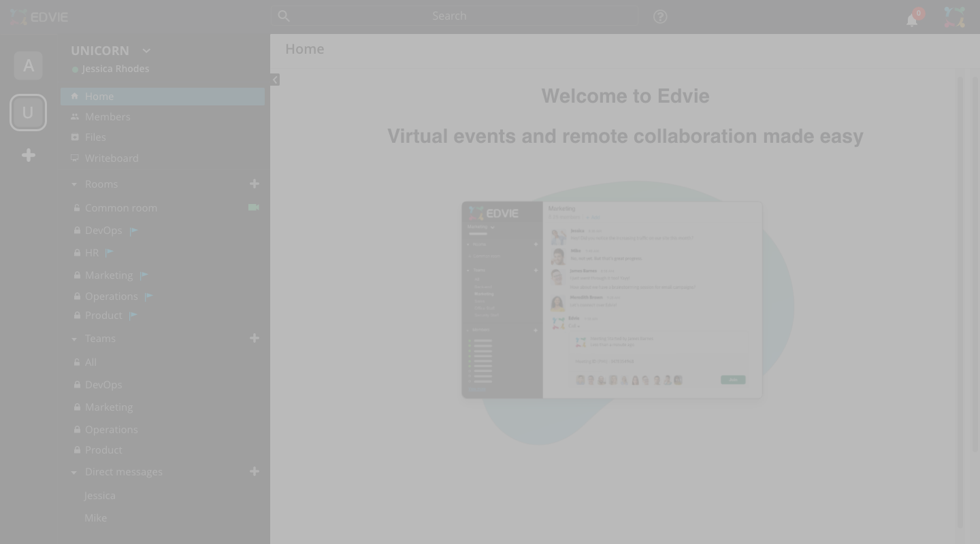Open the Members page

pos(107,117)
